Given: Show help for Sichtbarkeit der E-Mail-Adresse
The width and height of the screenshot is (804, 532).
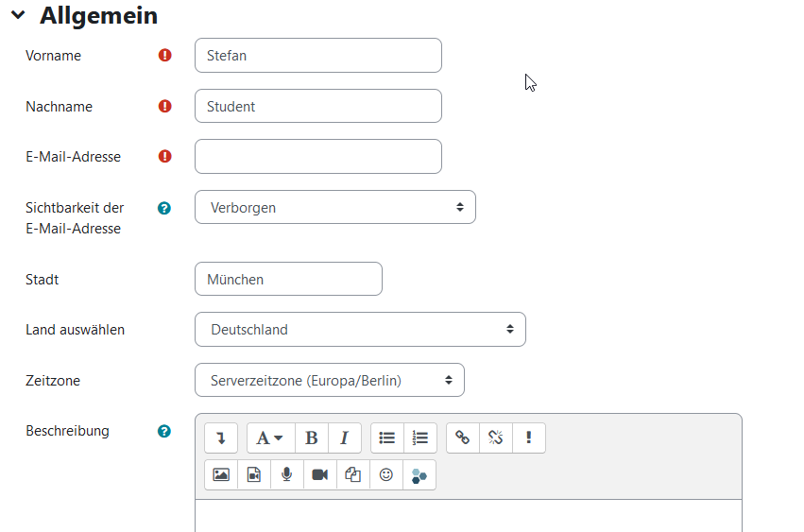Looking at the screenshot, I should tap(164, 208).
